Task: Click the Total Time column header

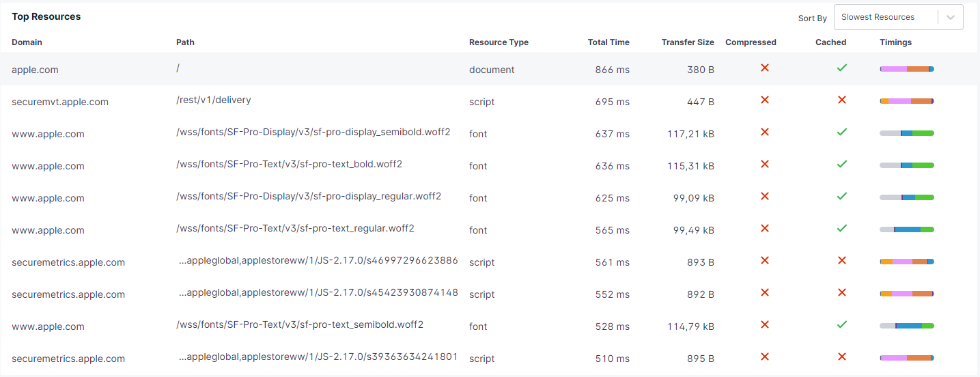Action: click(x=608, y=42)
